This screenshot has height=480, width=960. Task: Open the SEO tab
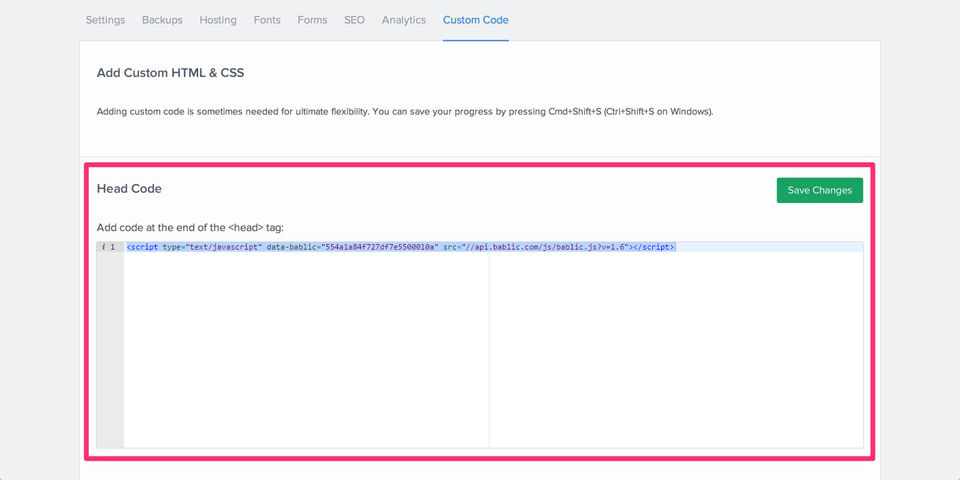point(354,20)
